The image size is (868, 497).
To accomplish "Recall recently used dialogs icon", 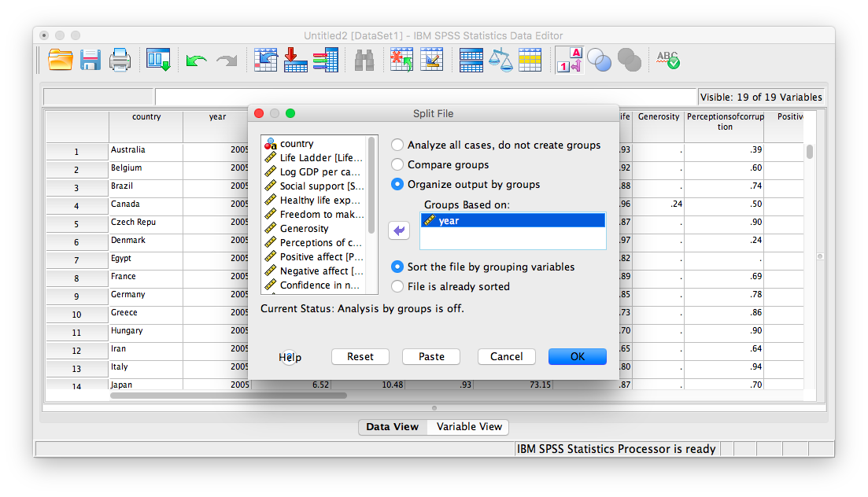I will click(x=158, y=60).
